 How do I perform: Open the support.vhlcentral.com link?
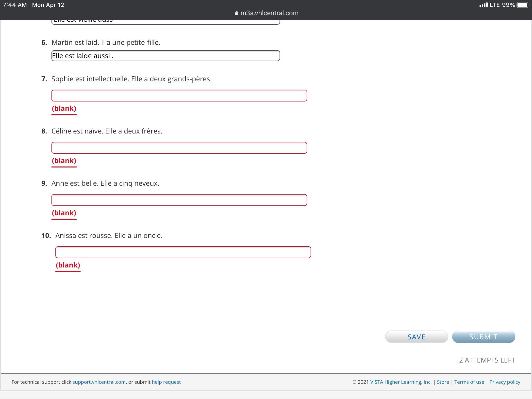[x=99, y=382]
